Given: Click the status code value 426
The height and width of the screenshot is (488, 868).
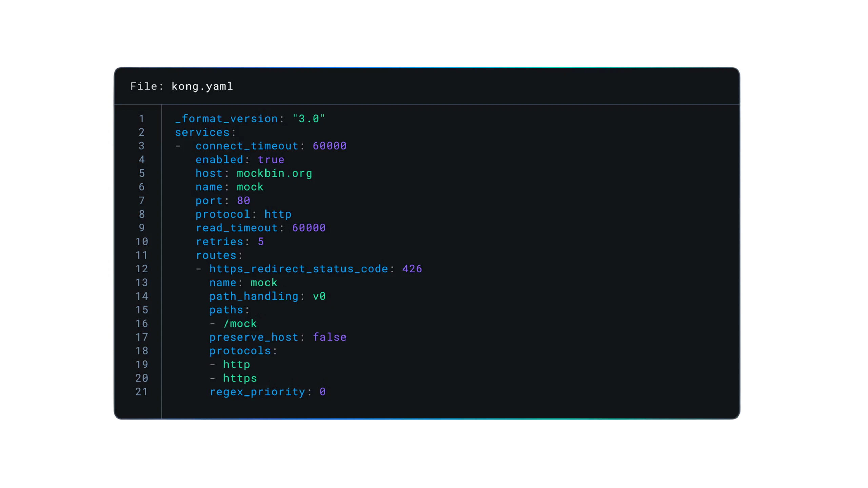Looking at the screenshot, I should pyautogui.click(x=412, y=269).
